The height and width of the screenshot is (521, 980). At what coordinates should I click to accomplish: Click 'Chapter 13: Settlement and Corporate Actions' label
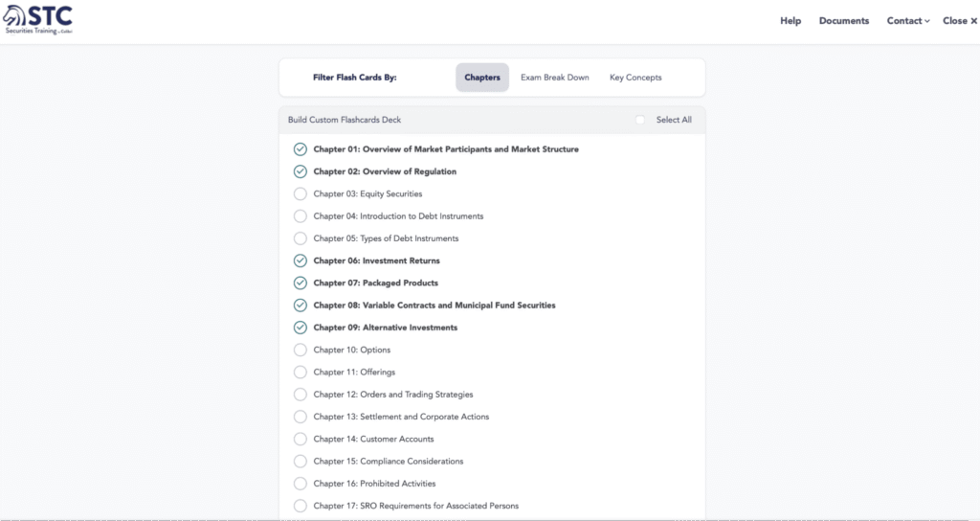[401, 417]
